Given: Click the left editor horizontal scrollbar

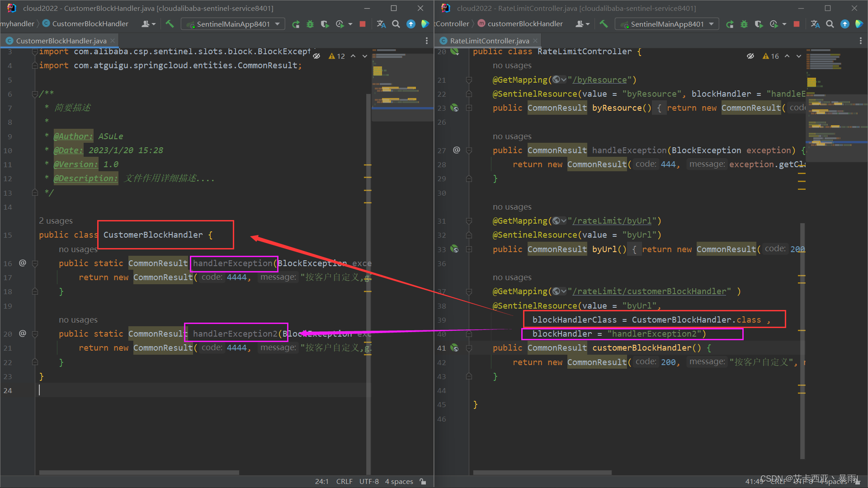Looking at the screenshot, I should [x=139, y=473].
